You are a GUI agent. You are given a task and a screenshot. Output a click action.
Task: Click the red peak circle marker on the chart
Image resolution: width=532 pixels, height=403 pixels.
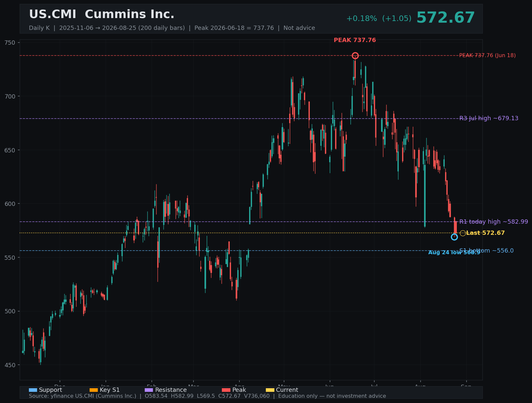point(355,56)
